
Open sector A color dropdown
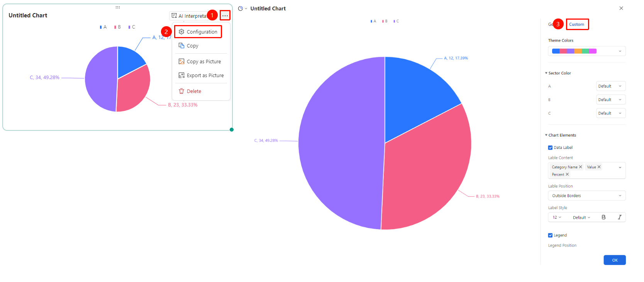click(611, 86)
